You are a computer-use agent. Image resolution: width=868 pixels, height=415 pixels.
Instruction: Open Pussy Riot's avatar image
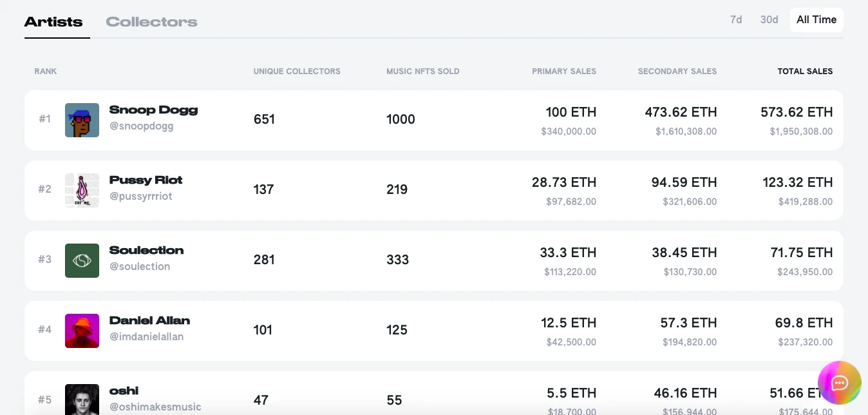click(82, 190)
